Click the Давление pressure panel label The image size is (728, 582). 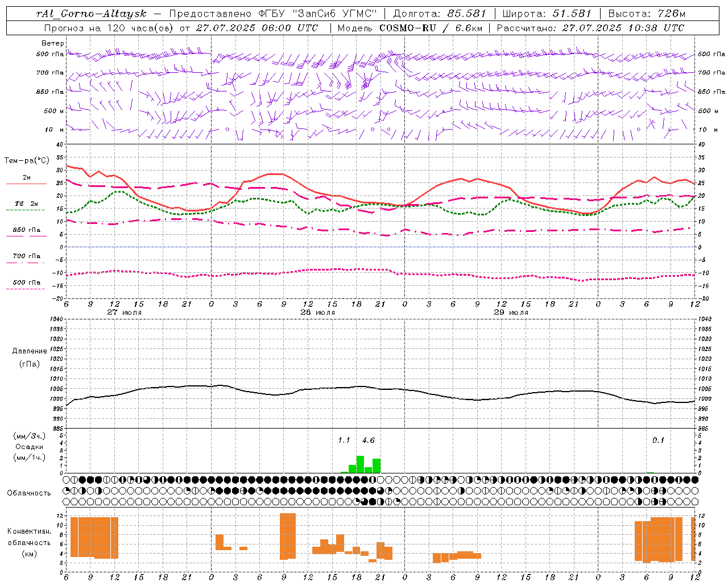[x=30, y=351]
